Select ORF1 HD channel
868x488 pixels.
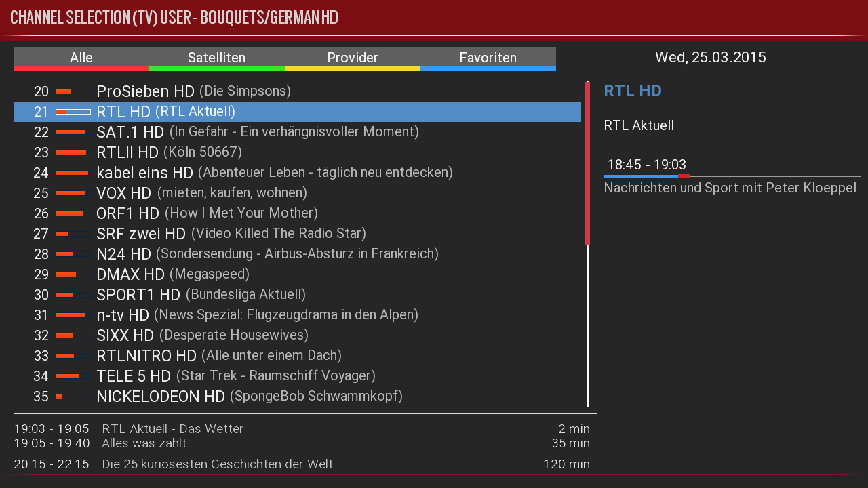coord(297,213)
